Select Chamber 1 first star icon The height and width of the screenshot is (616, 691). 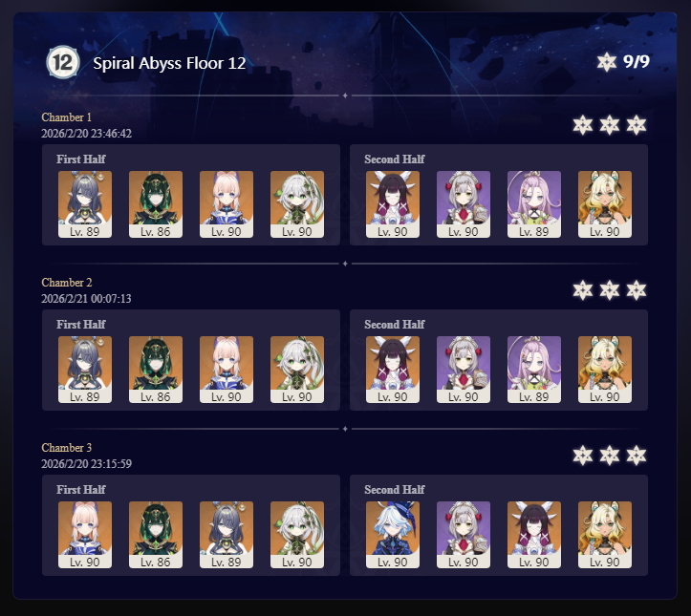pyautogui.click(x=583, y=125)
